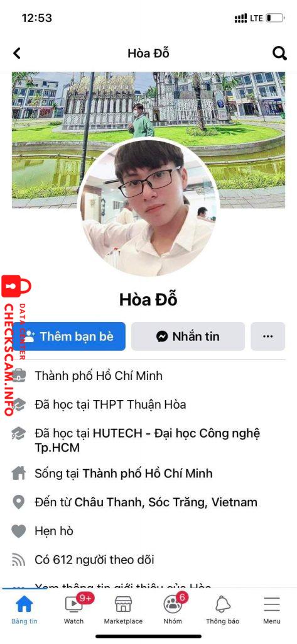Image resolution: width=297 pixels, height=644 pixels.
Task: Click the Nhắn tin messenger button
Action: click(x=188, y=336)
